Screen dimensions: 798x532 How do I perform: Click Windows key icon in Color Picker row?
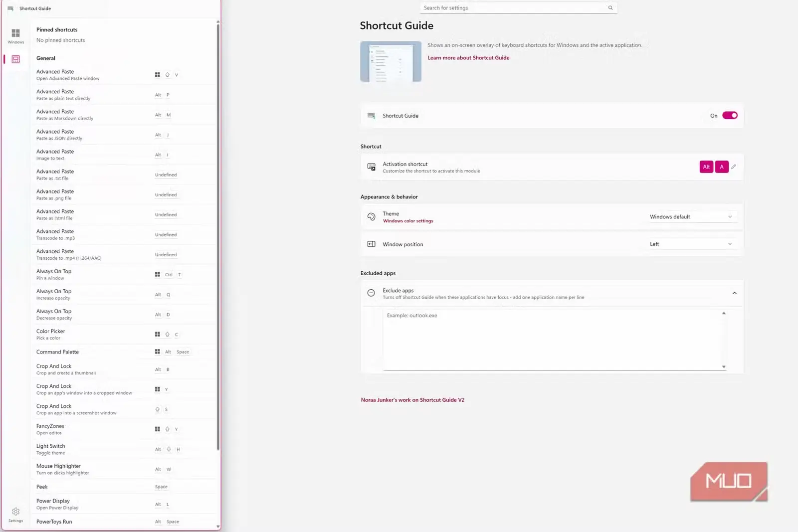pos(157,334)
